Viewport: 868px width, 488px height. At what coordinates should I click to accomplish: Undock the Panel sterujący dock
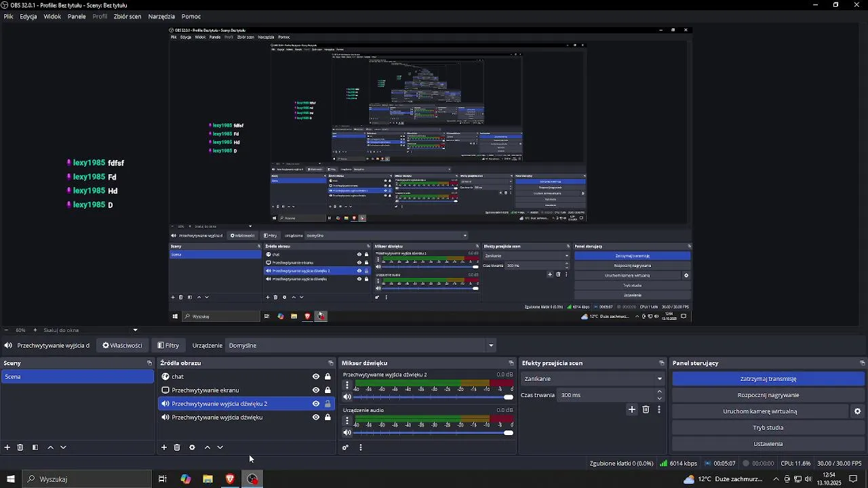pos(862,363)
